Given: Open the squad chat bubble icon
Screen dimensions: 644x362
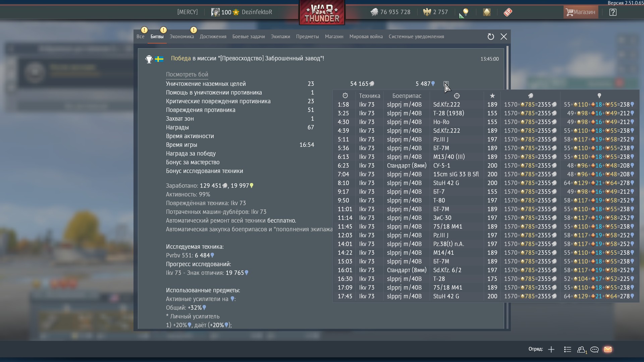Looking at the screenshot, I should tap(594, 350).
